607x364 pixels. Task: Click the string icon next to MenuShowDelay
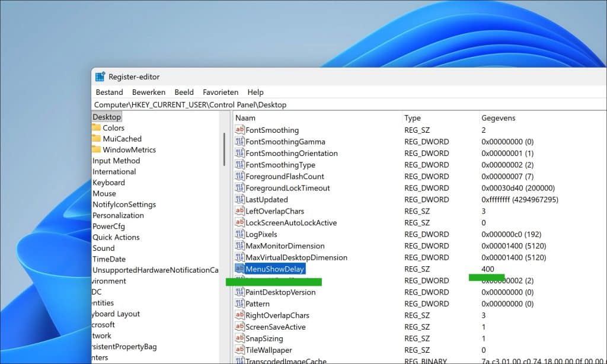point(239,269)
